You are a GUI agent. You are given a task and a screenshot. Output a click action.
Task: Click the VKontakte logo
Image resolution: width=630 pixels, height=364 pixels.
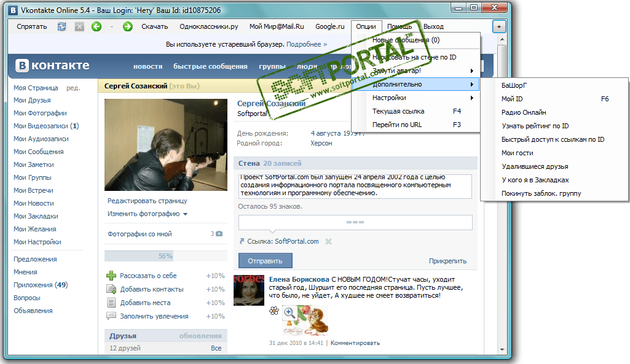coord(52,66)
